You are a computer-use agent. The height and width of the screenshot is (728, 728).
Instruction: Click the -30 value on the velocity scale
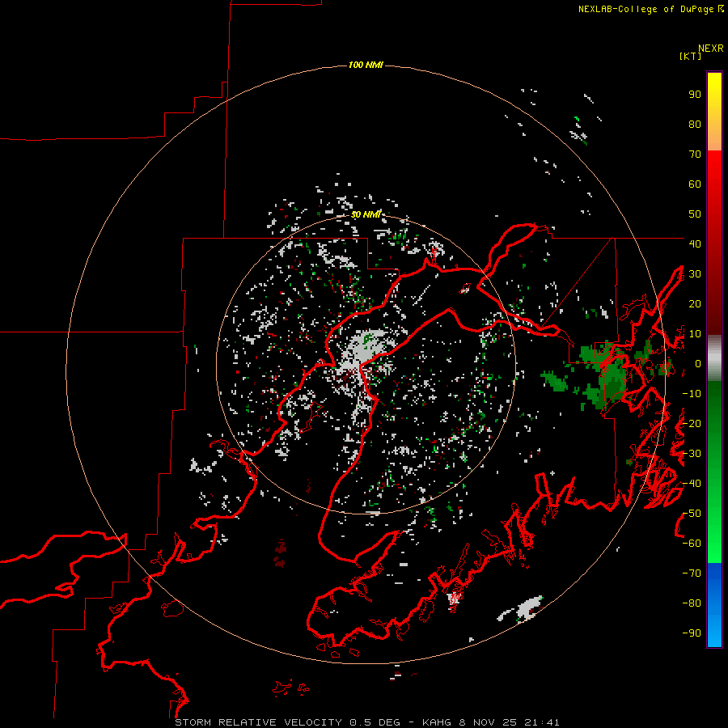click(x=692, y=454)
